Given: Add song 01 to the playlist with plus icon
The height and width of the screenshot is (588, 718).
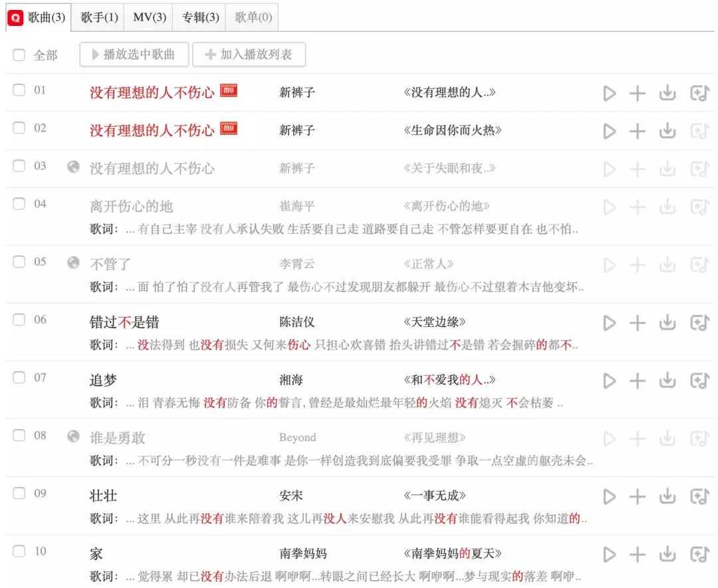Looking at the screenshot, I should [638, 93].
